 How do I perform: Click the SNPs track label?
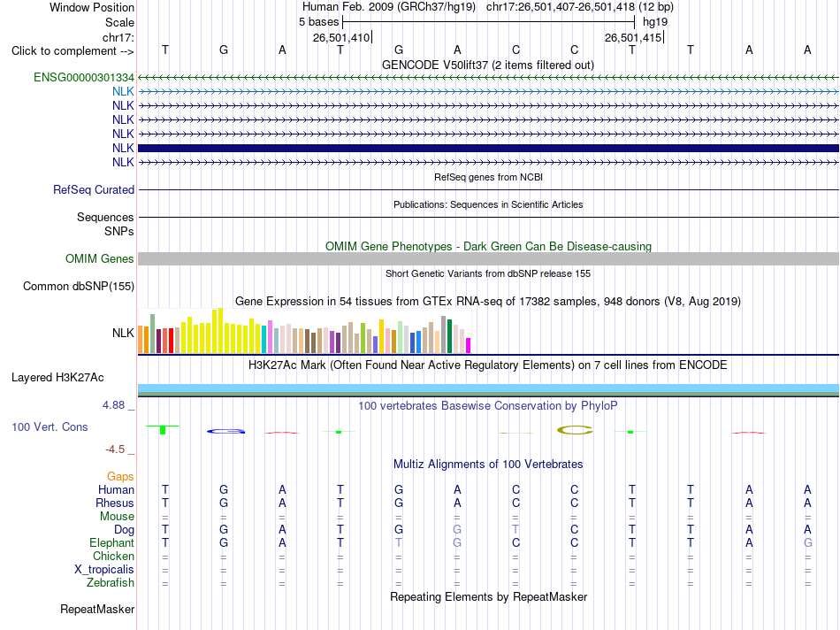point(119,231)
